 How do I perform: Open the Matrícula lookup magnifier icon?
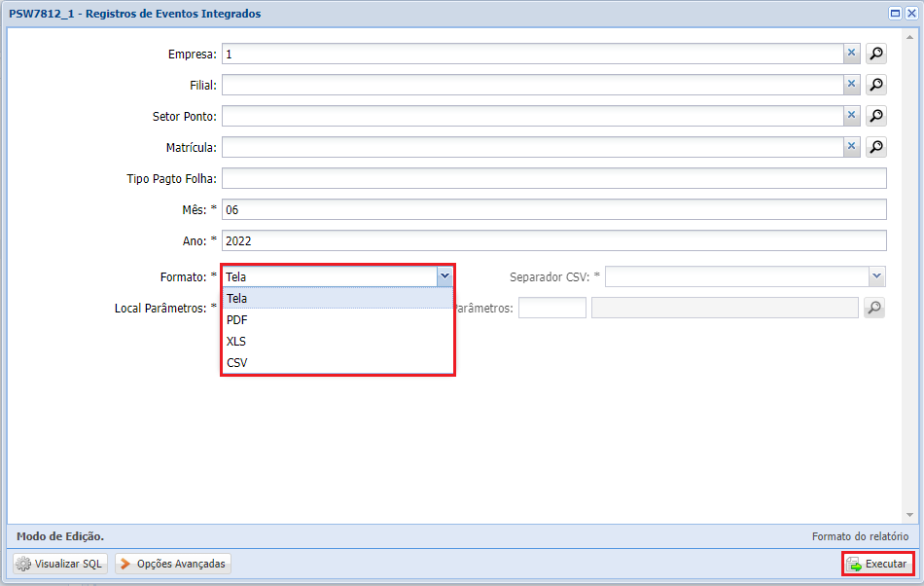coord(876,148)
